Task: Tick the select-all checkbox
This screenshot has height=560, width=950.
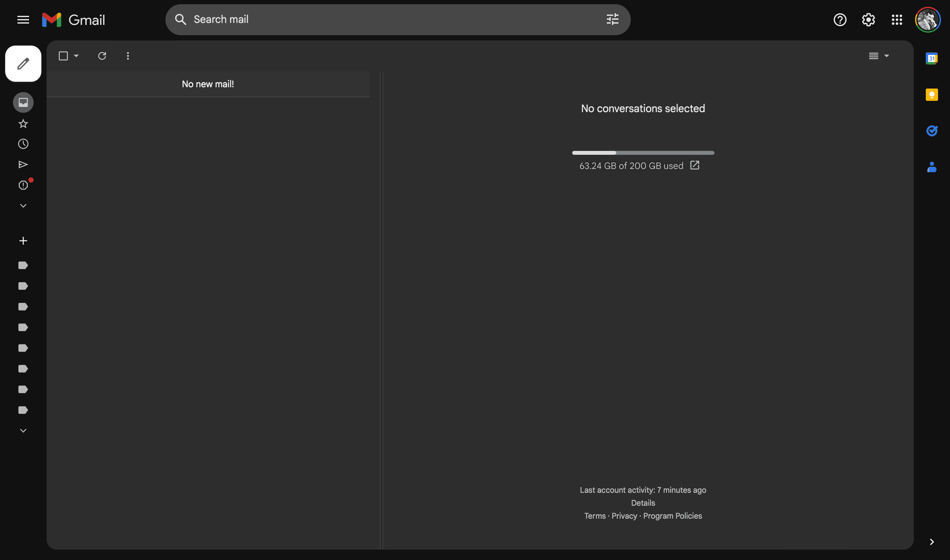Action: pyautogui.click(x=63, y=56)
